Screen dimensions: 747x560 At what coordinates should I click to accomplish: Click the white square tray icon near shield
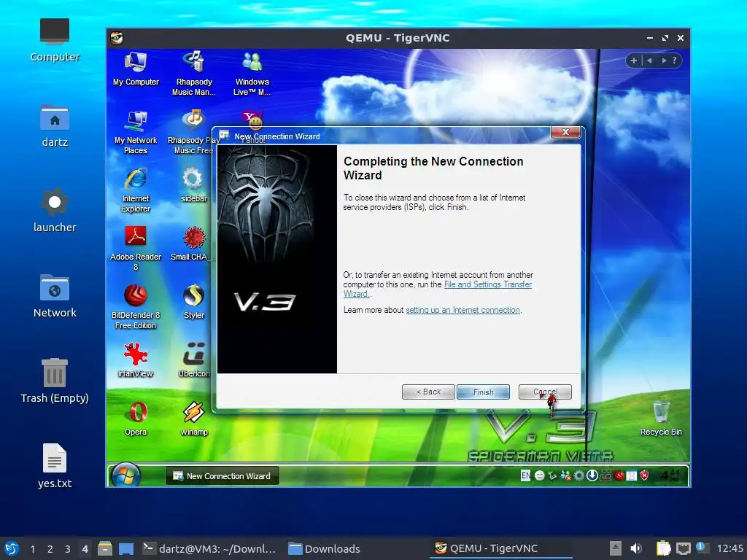pyautogui.click(x=632, y=475)
